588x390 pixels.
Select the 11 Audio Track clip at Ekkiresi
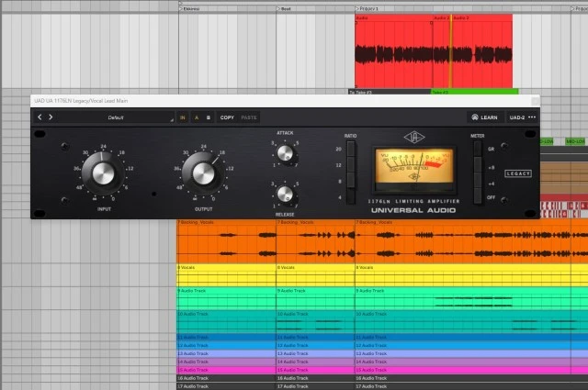(x=226, y=337)
